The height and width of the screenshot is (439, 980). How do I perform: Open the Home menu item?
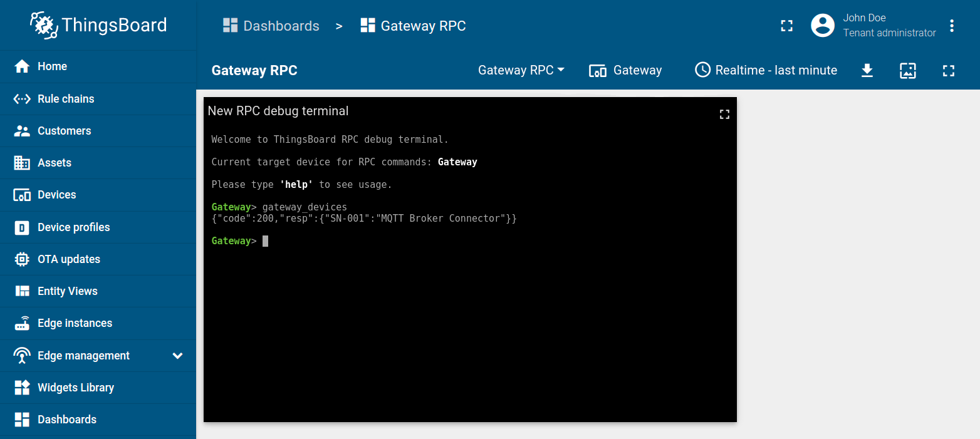tap(98, 66)
